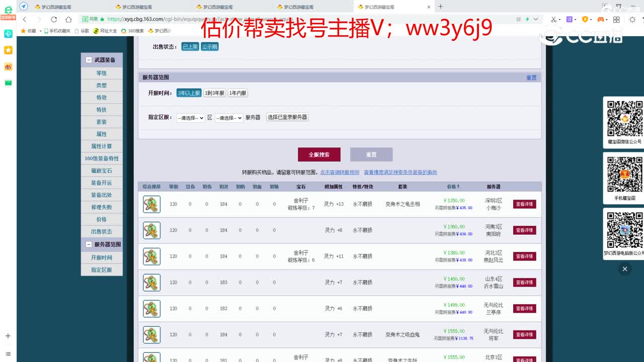Enable the 1年内服 filter option
The width and height of the screenshot is (644, 362).
point(236,93)
